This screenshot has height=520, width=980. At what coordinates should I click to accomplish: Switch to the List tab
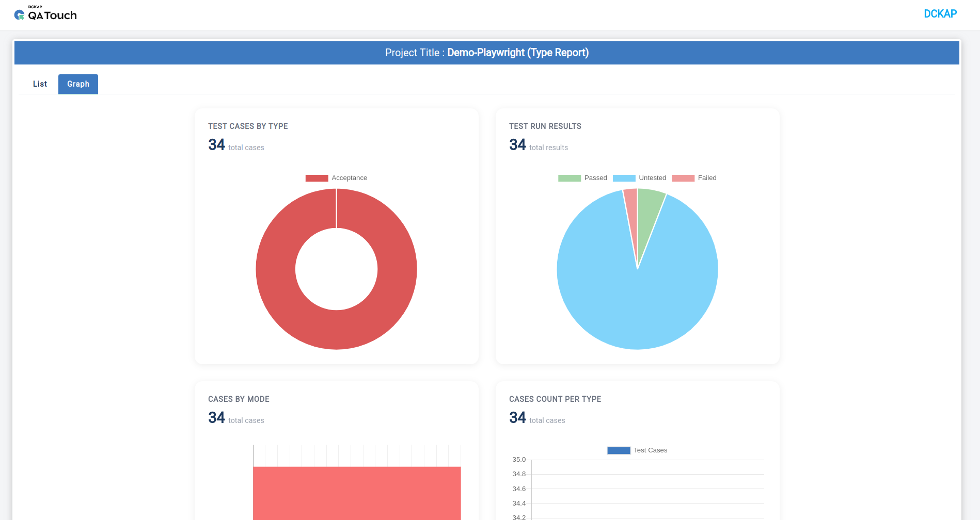40,84
